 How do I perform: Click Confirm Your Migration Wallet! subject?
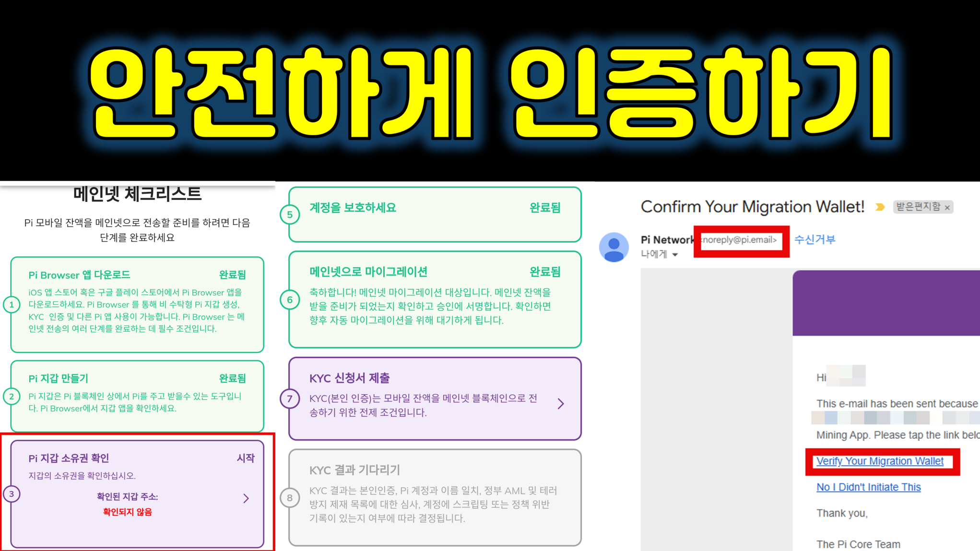(752, 207)
